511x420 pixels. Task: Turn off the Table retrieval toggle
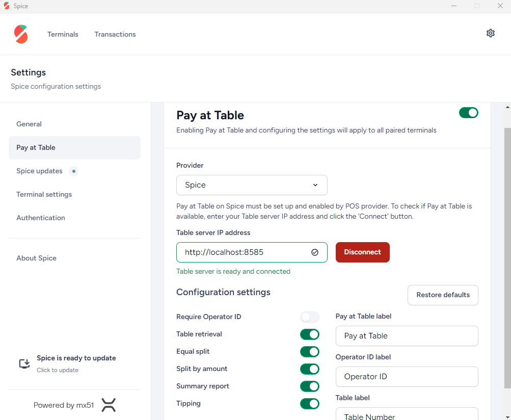[310, 334]
